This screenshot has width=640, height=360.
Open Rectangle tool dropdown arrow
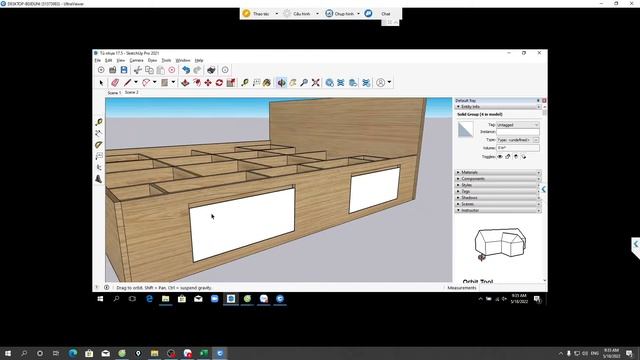tap(173, 82)
